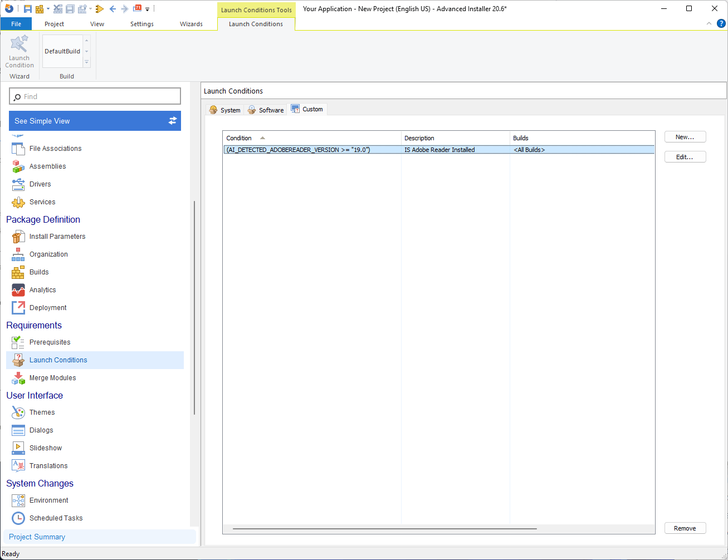Click the Package Definition section heading
728x560 pixels.
43,219
